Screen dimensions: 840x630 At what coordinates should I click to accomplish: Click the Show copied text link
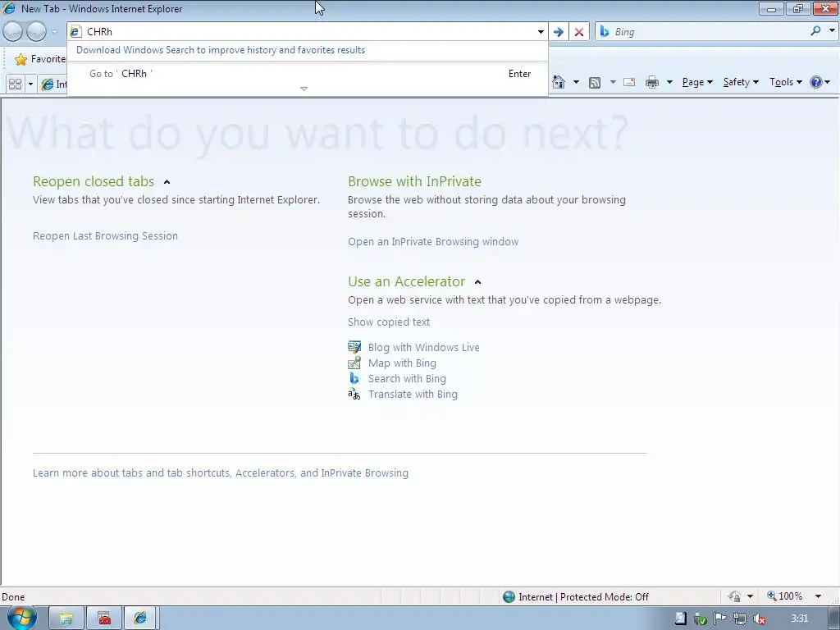click(x=388, y=322)
